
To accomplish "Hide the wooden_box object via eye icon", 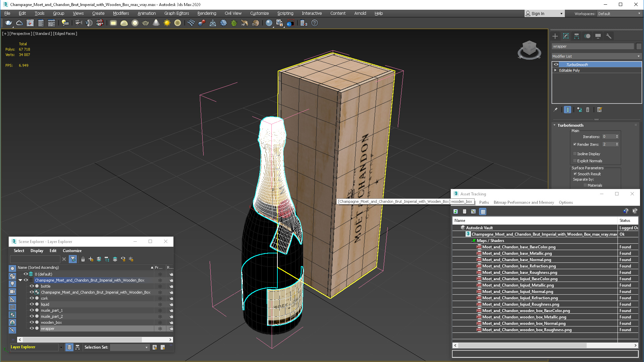I will click(x=32, y=322).
